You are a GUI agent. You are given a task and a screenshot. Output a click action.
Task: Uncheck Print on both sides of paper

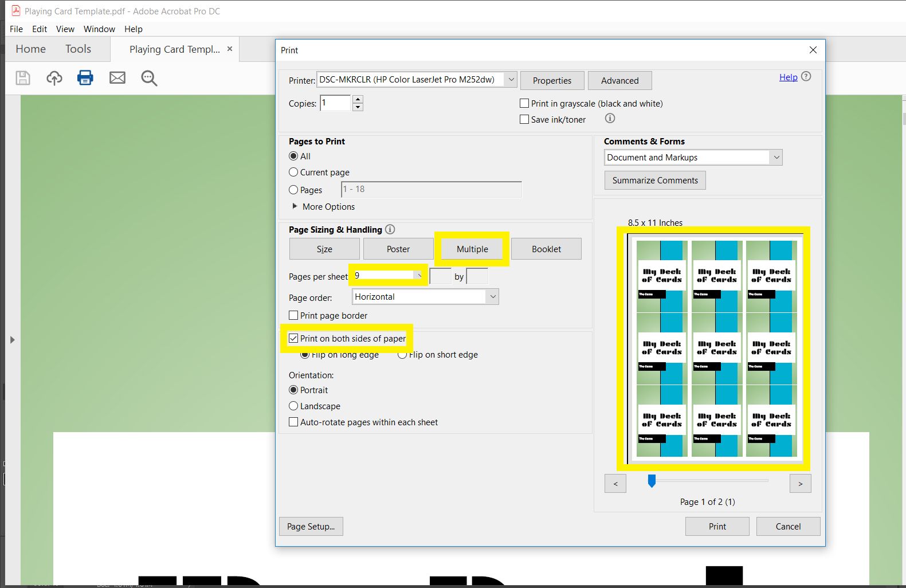293,339
